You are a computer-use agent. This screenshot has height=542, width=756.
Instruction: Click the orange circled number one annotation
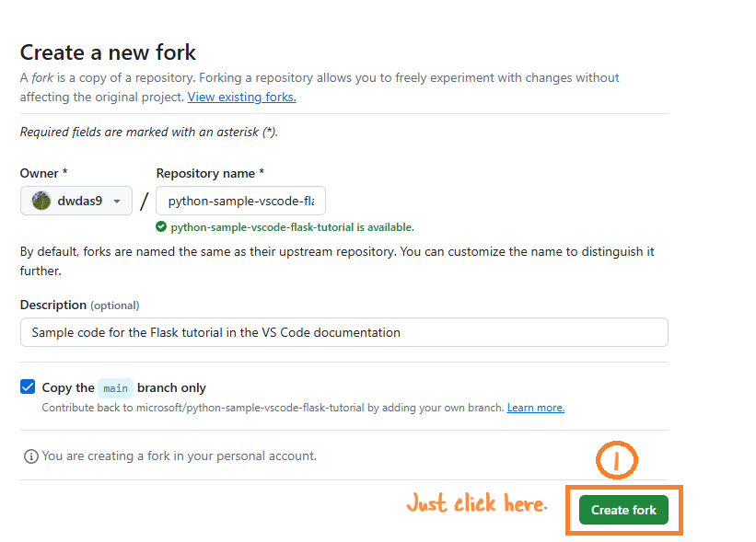[617, 460]
